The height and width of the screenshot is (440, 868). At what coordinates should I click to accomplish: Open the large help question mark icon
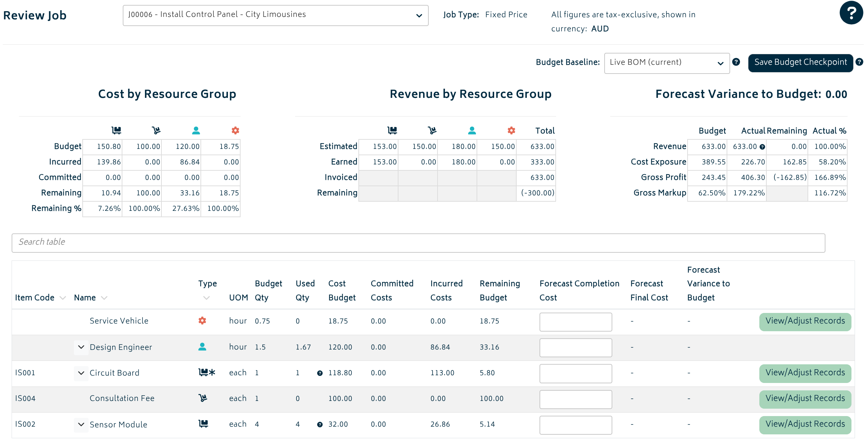tap(851, 13)
